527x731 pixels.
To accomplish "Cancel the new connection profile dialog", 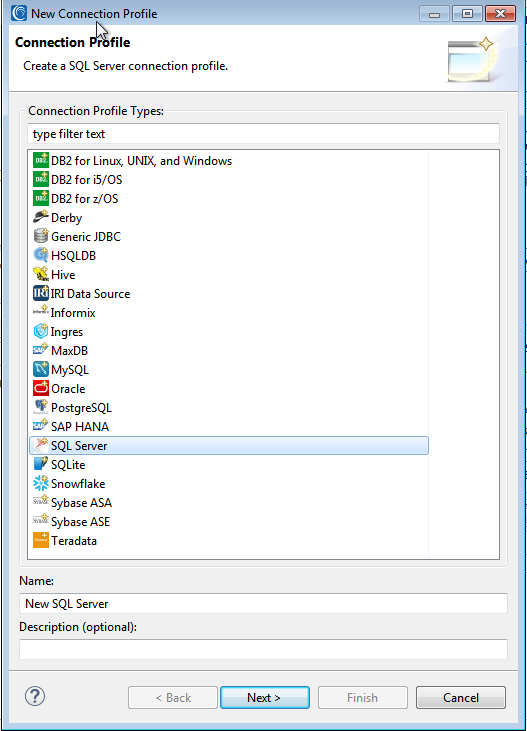I will (x=461, y=697).
